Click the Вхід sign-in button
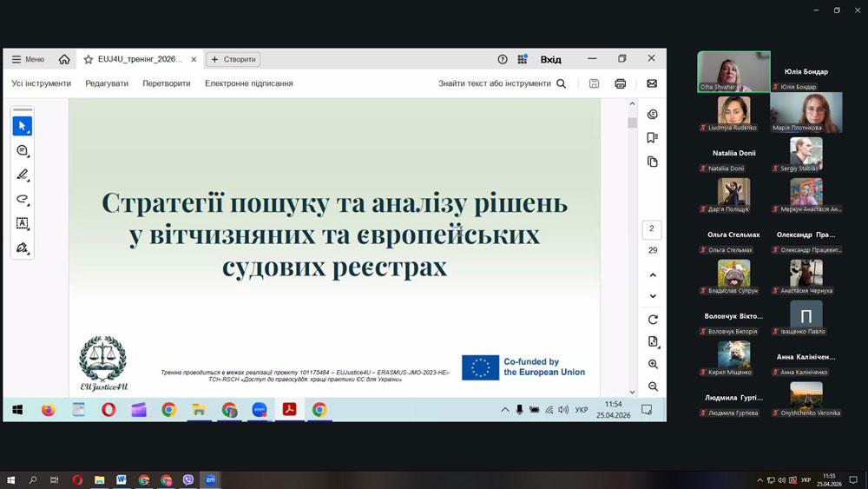868x489 pixels. pyautogui.click(x=551, y=59)
